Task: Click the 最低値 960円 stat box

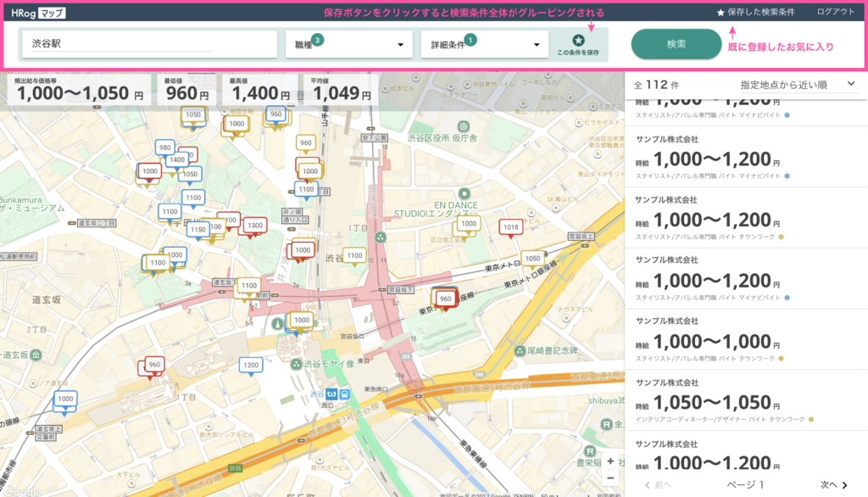Action: tap(186, 89)
